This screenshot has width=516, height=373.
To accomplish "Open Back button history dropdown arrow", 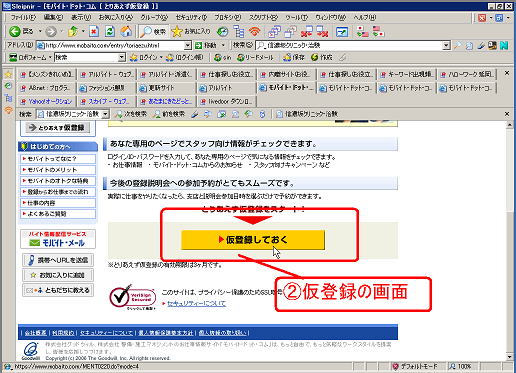I will point(40,32).
